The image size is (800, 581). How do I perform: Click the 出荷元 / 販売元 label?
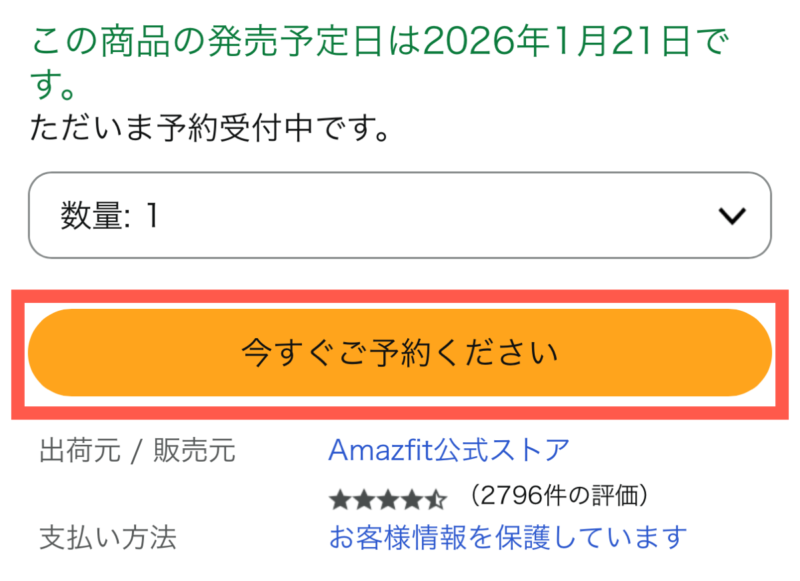pyautogui.click(x=137, y=451)
